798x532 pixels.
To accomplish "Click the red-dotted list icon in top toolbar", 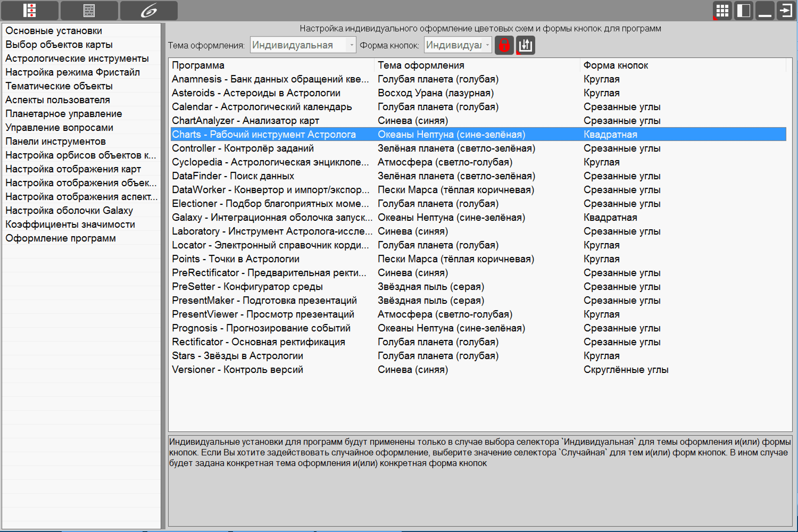I will pyautogui.click(x=30, y=11).
